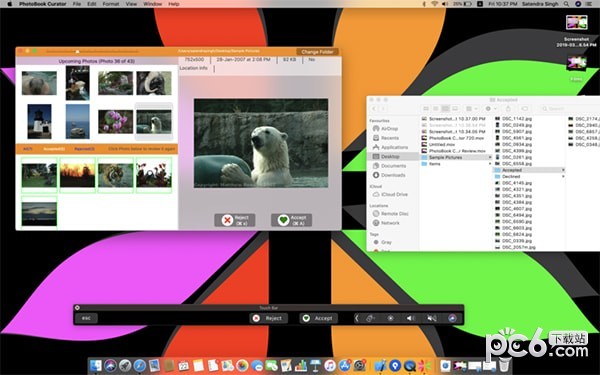Open Finder action gear dropdown
The width and height of the screenshot is (600, 375).
[x=490, y=109]
